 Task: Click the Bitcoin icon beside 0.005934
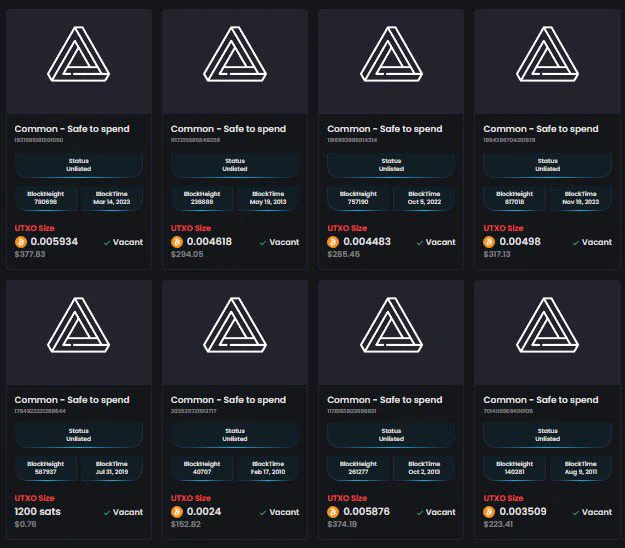pos(21,242)
